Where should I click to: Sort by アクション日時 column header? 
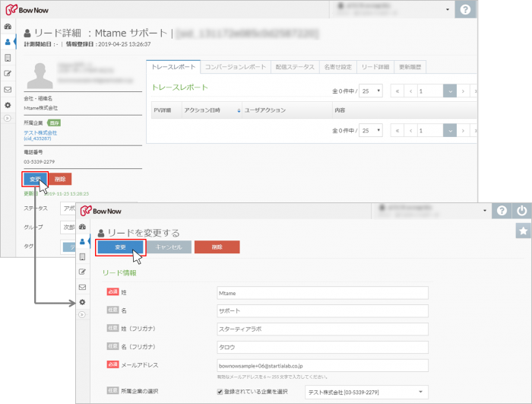[x=212, y=110]
